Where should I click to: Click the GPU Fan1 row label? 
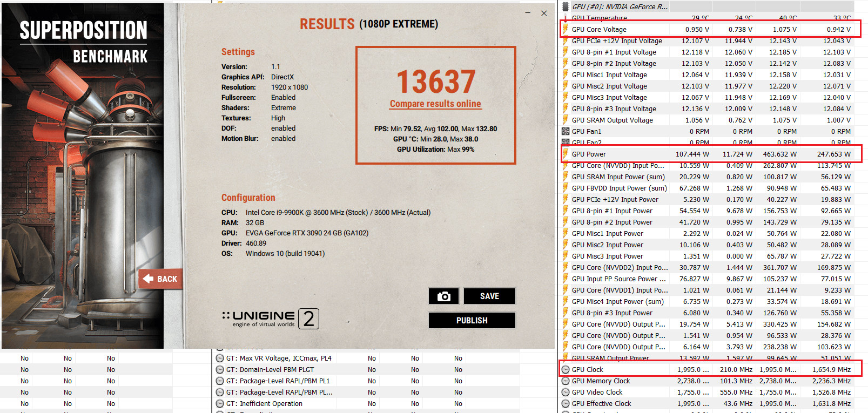tap(586, 131)
